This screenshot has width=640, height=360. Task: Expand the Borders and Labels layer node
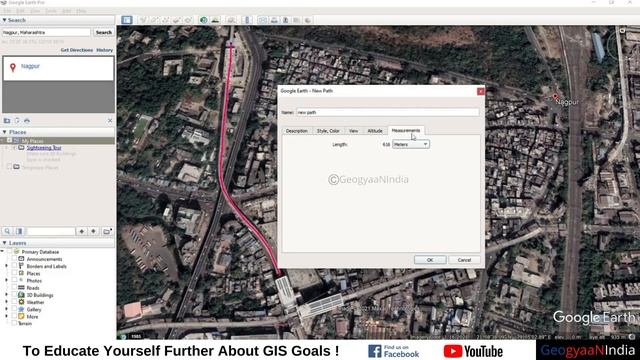click(6, 266)
